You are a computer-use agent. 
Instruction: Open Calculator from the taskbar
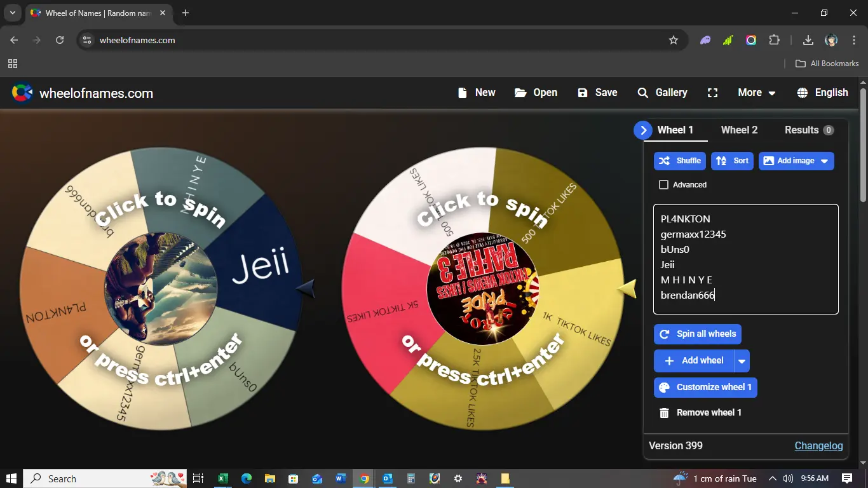(x=411, y=478)
